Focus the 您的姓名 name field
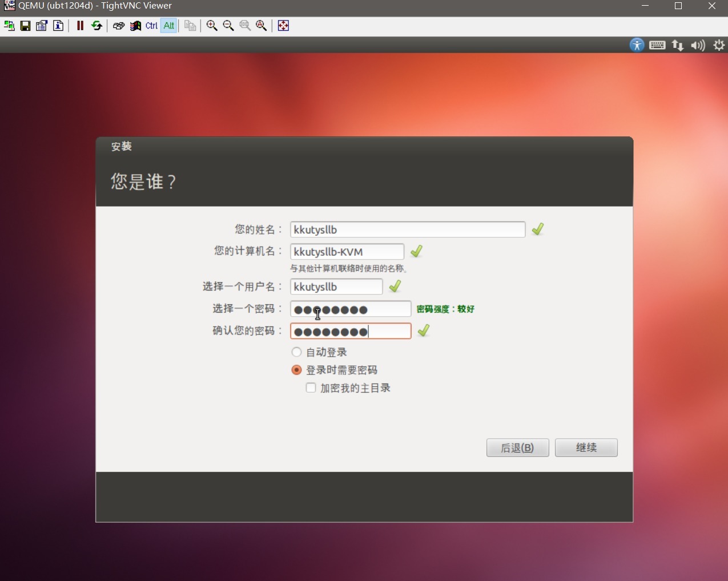The image size is (728, 581). tap(408, 229)
